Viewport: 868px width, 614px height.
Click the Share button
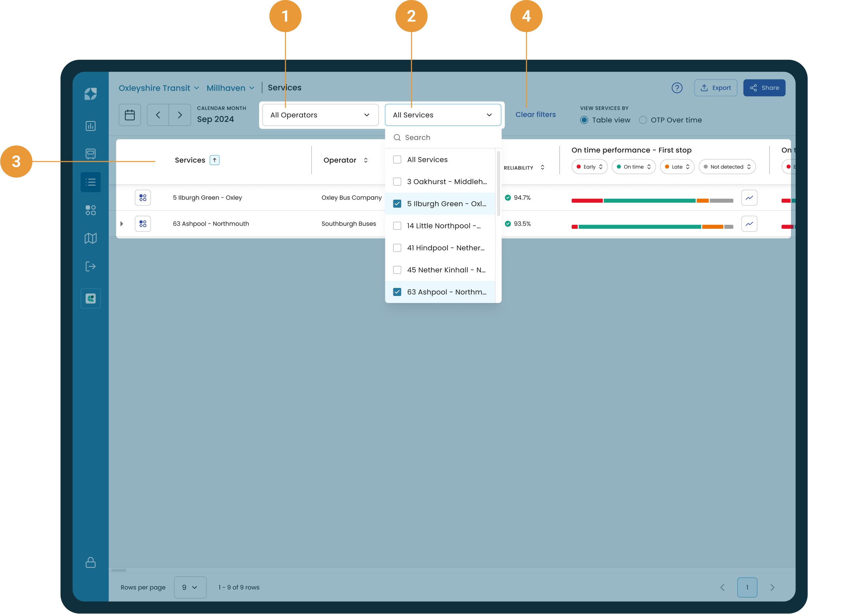point(764,88)
